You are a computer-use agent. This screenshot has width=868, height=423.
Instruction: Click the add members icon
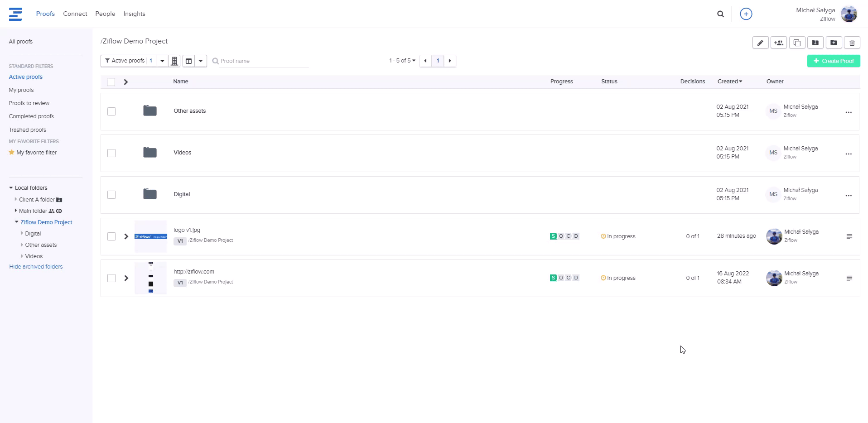(x=778, y=43)
